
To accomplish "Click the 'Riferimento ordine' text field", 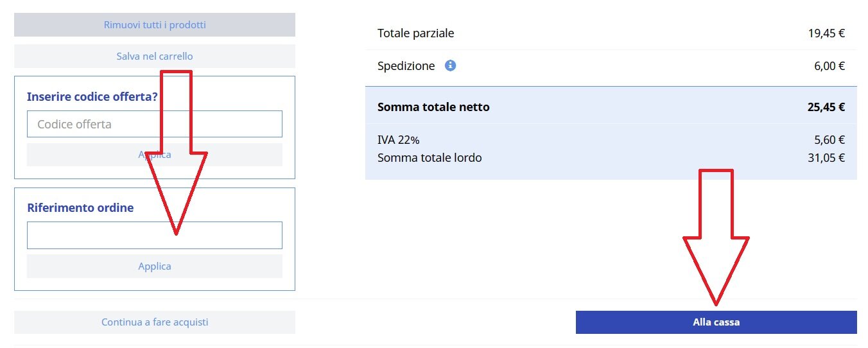I will coord(96,235).
